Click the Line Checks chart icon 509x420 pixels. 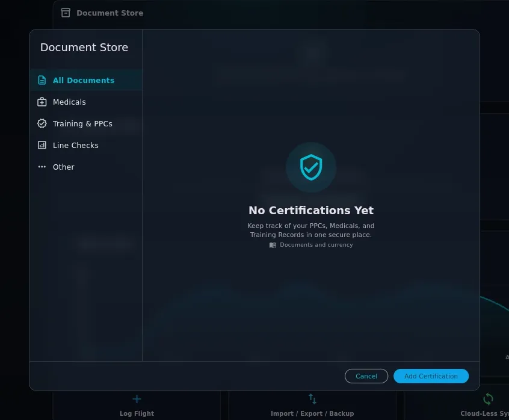point(42,145)
